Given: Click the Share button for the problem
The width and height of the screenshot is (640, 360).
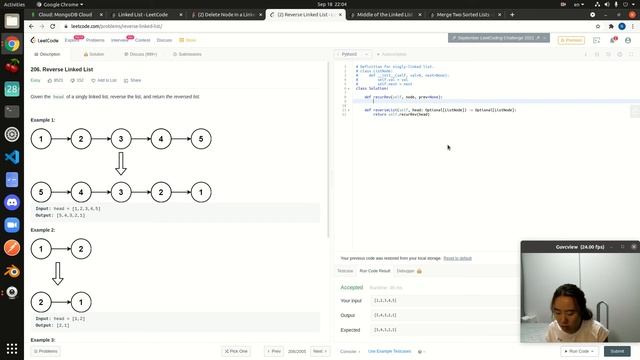Looking at the screenshot, I should [x=133, y=80].
